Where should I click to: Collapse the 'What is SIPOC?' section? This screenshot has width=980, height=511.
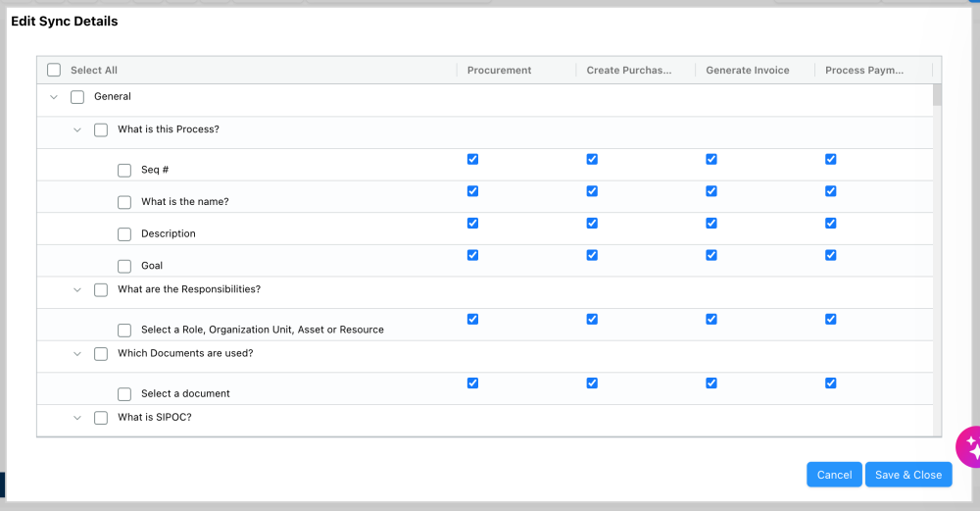point(77,418)
